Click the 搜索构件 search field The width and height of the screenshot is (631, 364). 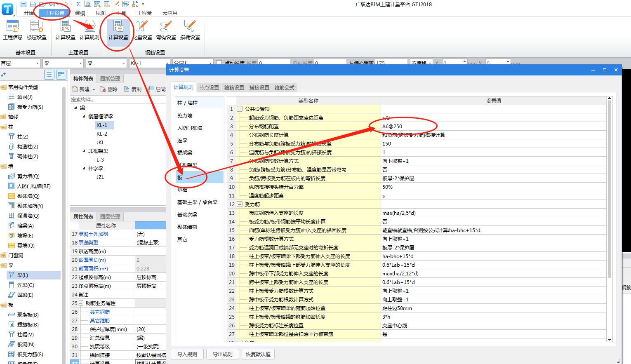click(118, 99)
